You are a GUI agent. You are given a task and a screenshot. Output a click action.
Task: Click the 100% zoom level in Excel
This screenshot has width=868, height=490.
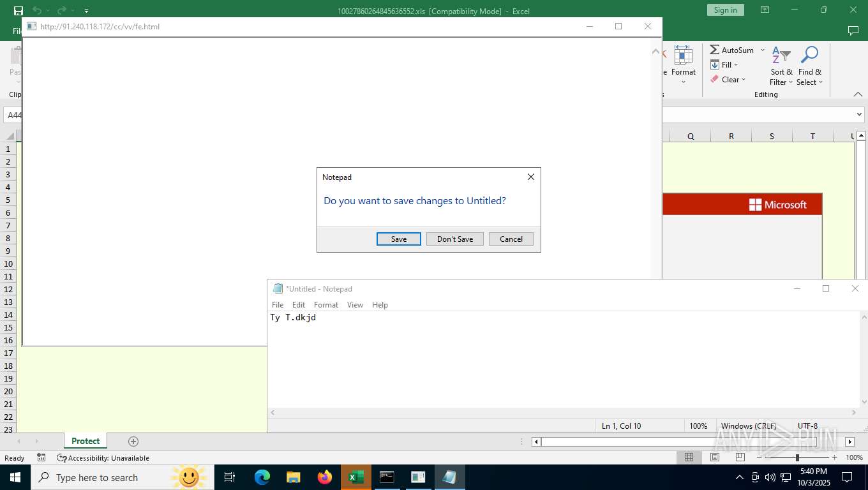tap(854, 457)
